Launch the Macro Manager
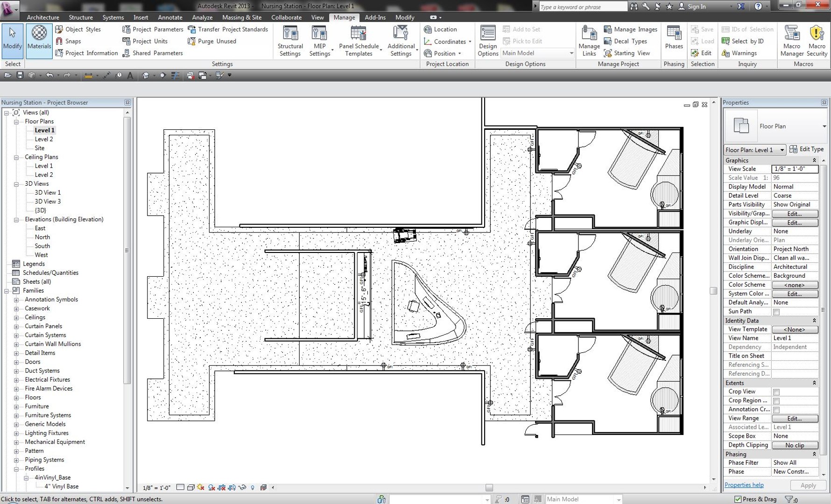 (792, 41)
